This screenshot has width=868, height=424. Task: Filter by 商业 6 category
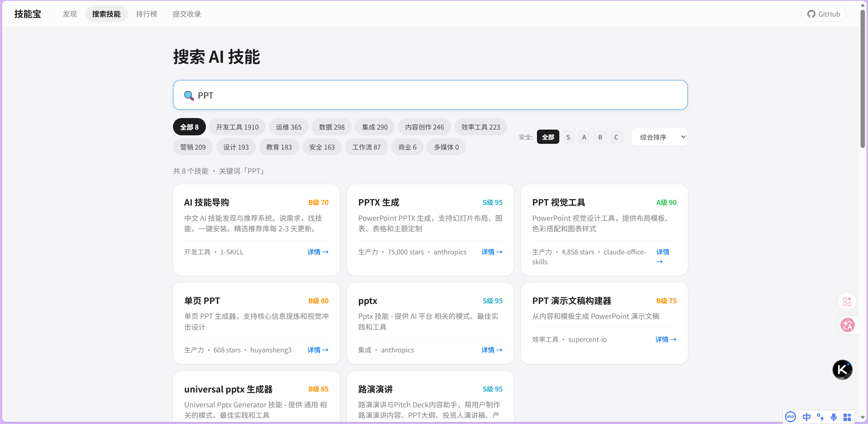coord(407,147)
